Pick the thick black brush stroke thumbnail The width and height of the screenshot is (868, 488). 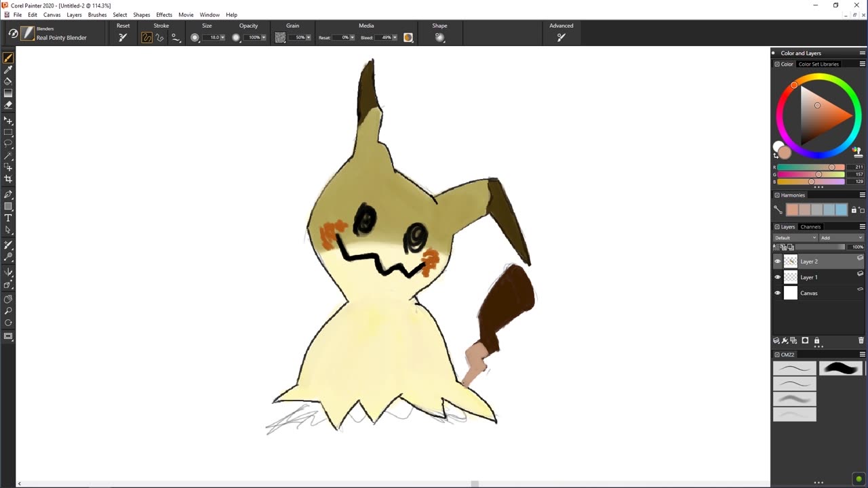841,368
